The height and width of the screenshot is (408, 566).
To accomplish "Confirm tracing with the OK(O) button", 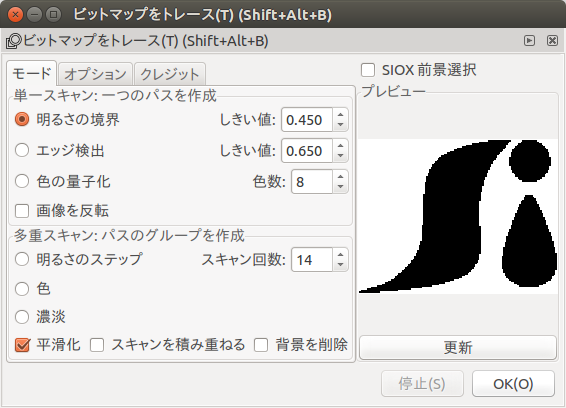I will [513, 384].
